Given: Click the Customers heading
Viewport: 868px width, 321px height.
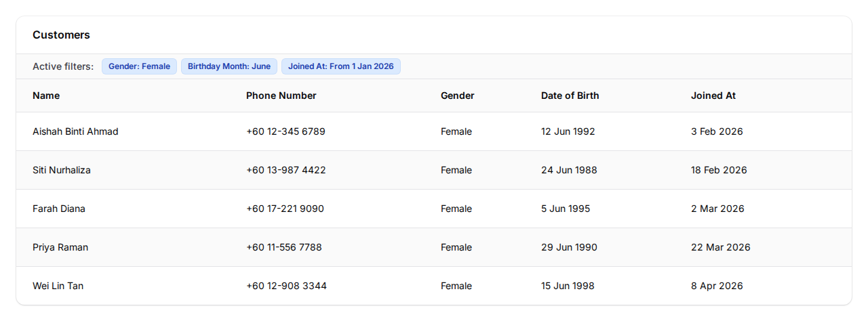Looking at the screenshot, I should pos(61,35).
